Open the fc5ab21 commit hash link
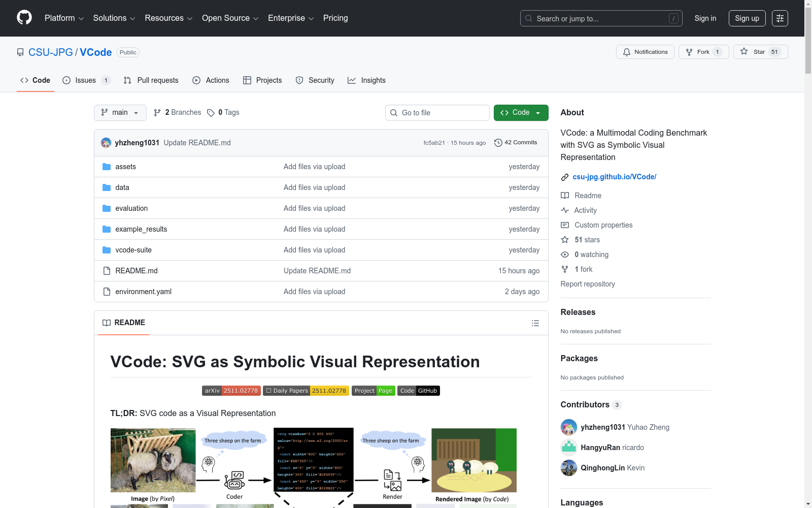The image size is (812, 508). (434, 143)
